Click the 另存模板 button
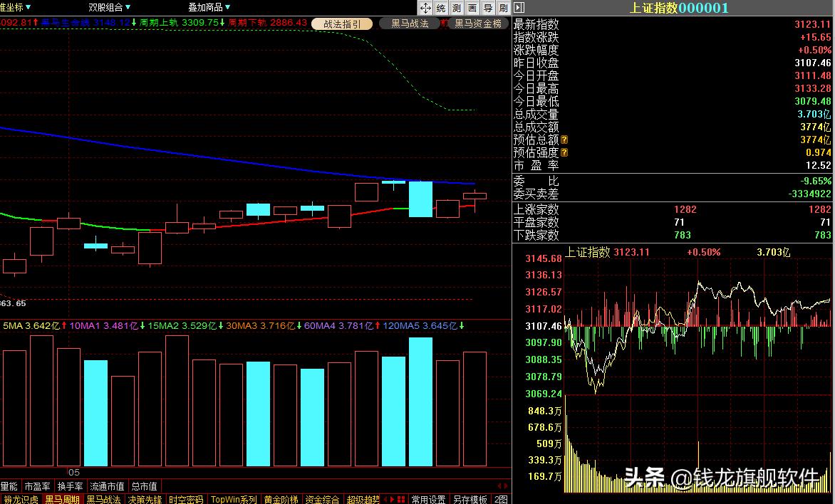The height and width of the screenshot is (504, 835). point(470,499)
